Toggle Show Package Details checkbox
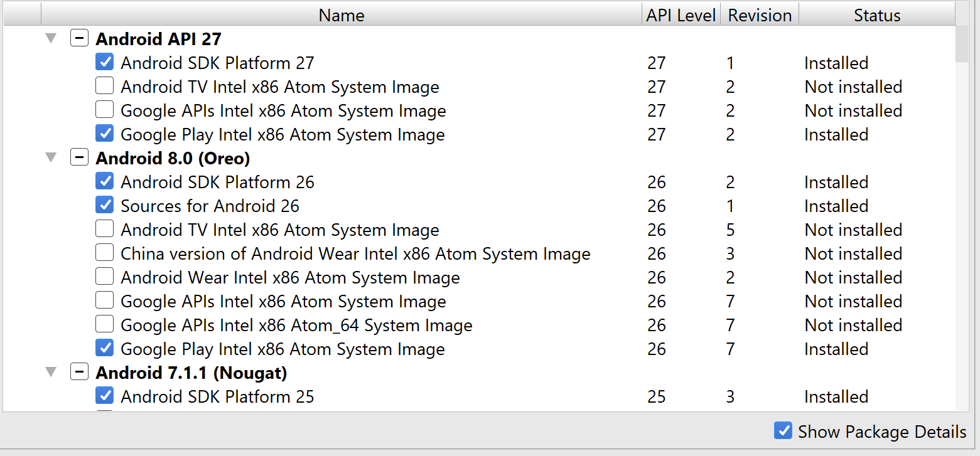Viewport: 980px width, 456px height. 783,431
